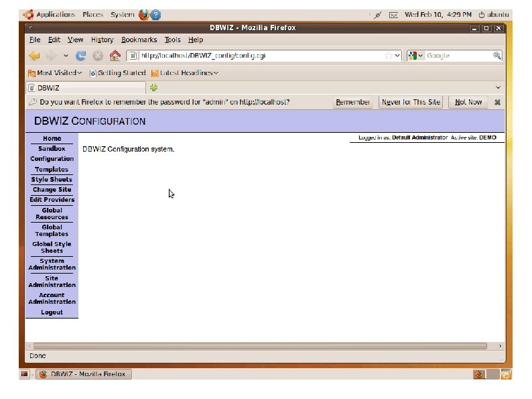Open System Administration in sidebar

tap(52, 264)
